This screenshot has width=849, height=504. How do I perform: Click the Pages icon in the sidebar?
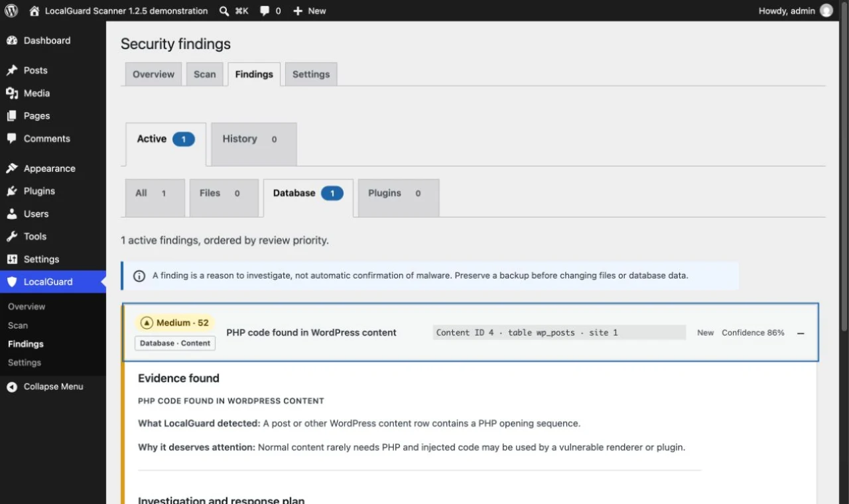point(12,116)
